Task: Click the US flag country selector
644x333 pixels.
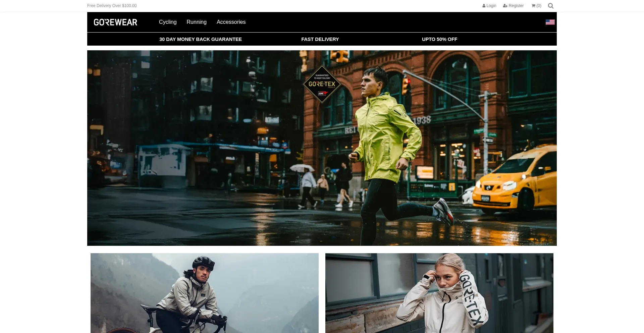Action: (550, 22)
